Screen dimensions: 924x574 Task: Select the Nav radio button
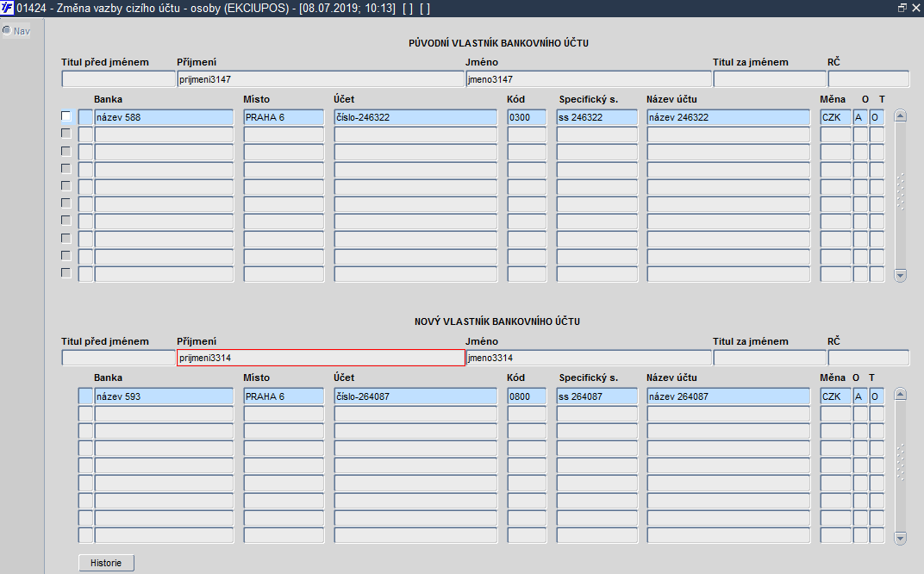[x=7, y=30]
